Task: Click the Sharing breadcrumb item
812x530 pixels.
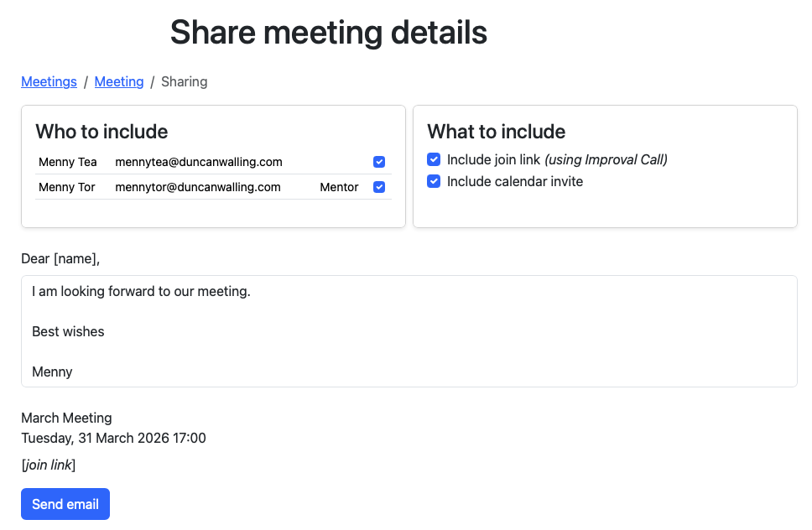Action: coord(184,81)
